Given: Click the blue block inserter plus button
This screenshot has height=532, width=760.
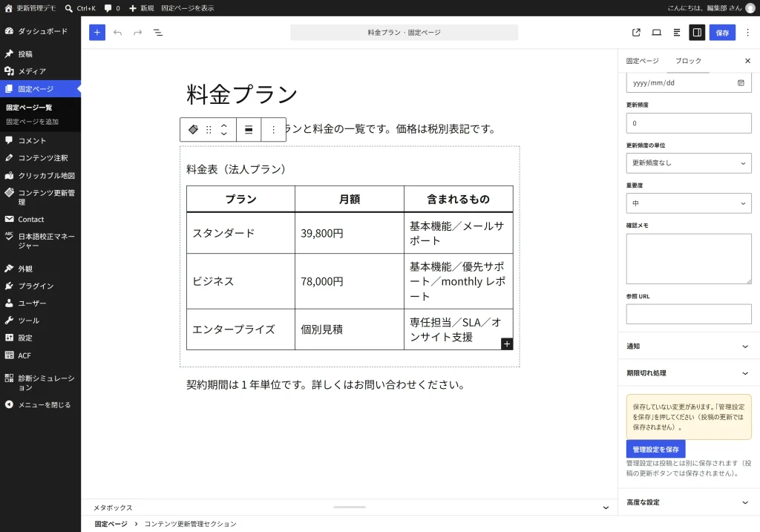Looking at the screenshot, I should (x=97, y=33).
